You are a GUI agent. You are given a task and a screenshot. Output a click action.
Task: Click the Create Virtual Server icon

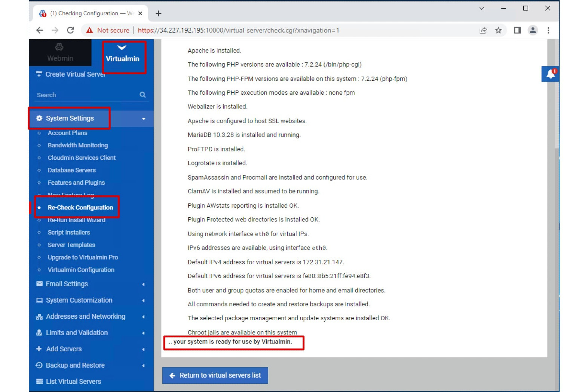(39, 74)
